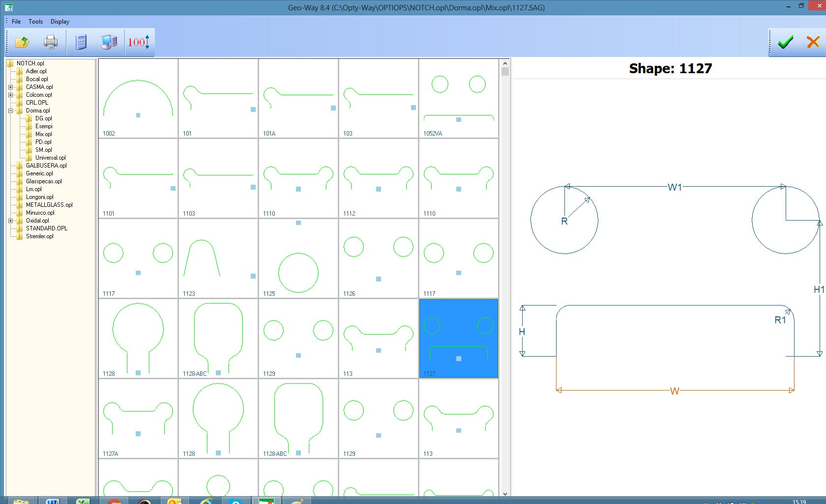The image size is (826, 504).
Task: Select the CRL.OPL folder
Action: (37, 103)
